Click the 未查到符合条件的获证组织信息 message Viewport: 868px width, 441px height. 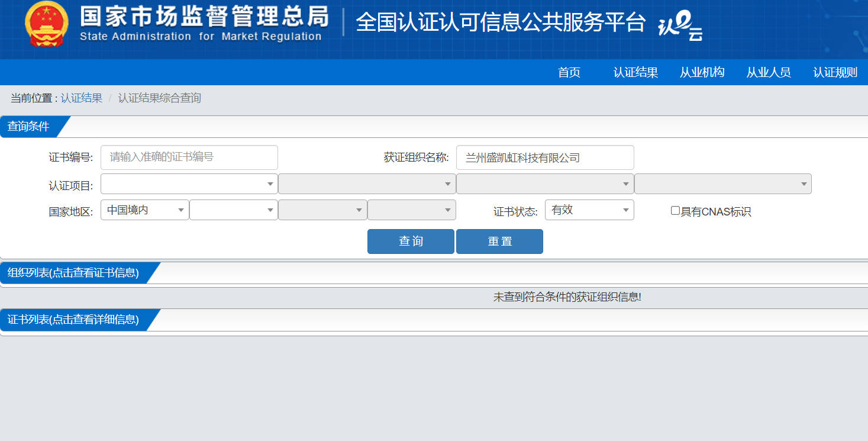pyautogui.click(x=567, y=297)
